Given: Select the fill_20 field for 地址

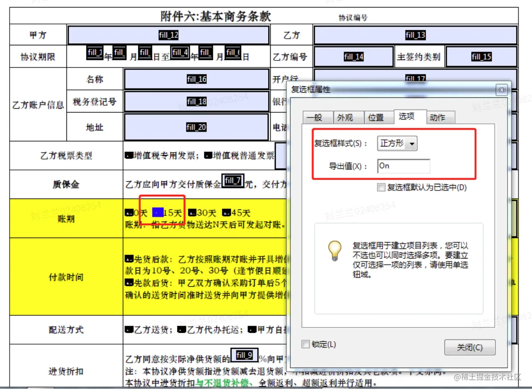Looking at the screenshot, I should tap(197, 127).
